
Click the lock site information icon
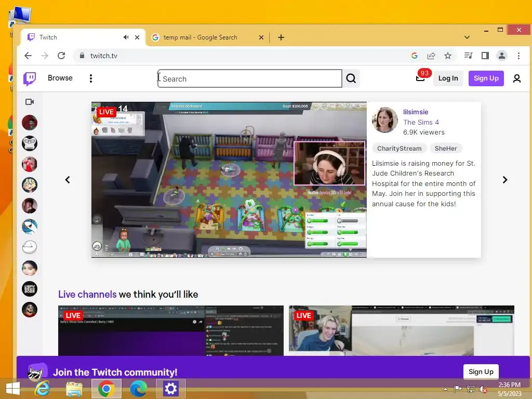tap(82, 56)
